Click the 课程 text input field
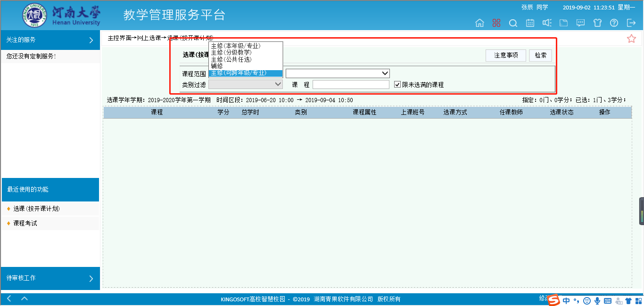644x306 pixels. point(351,85)
